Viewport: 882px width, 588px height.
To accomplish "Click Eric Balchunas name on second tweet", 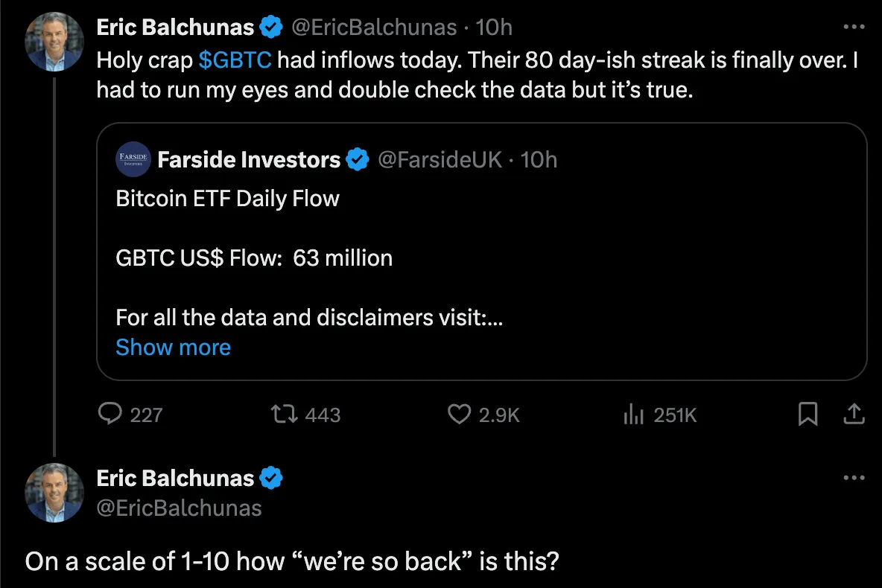I will click(176, 478).
